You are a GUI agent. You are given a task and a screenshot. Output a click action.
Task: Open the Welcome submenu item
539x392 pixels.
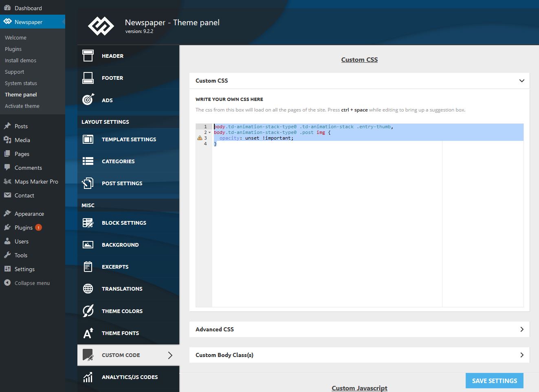[x=15, y=37]
